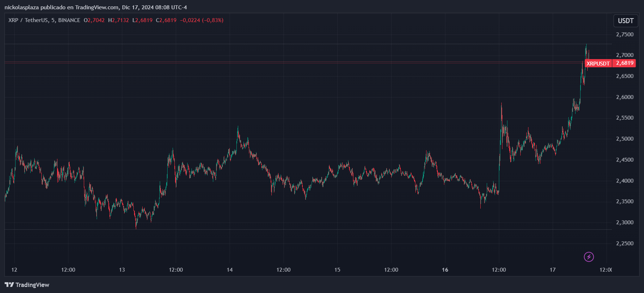
Task: Click the open value O2,7042
Action: click(x=94, y=20)
